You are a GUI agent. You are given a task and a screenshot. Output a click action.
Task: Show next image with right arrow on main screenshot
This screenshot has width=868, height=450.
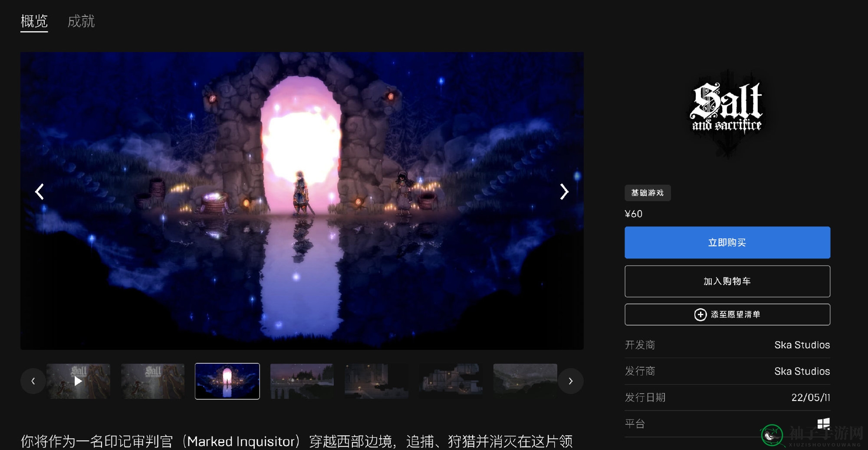564,191
